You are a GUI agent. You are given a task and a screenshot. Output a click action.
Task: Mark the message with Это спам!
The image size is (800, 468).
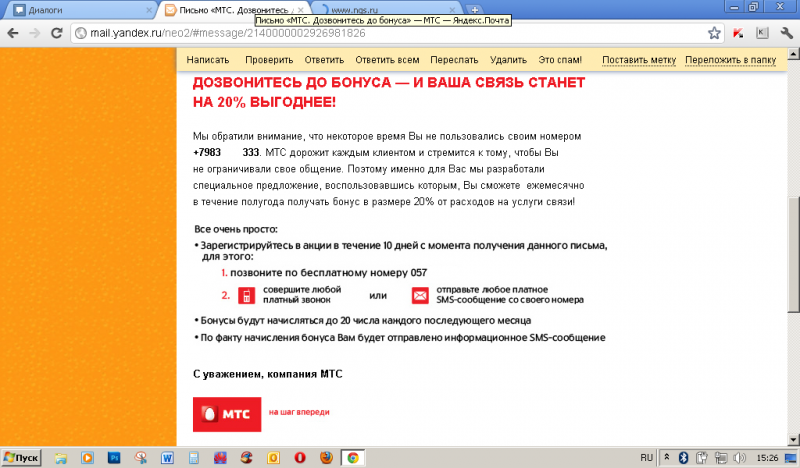tap(560, 60)
